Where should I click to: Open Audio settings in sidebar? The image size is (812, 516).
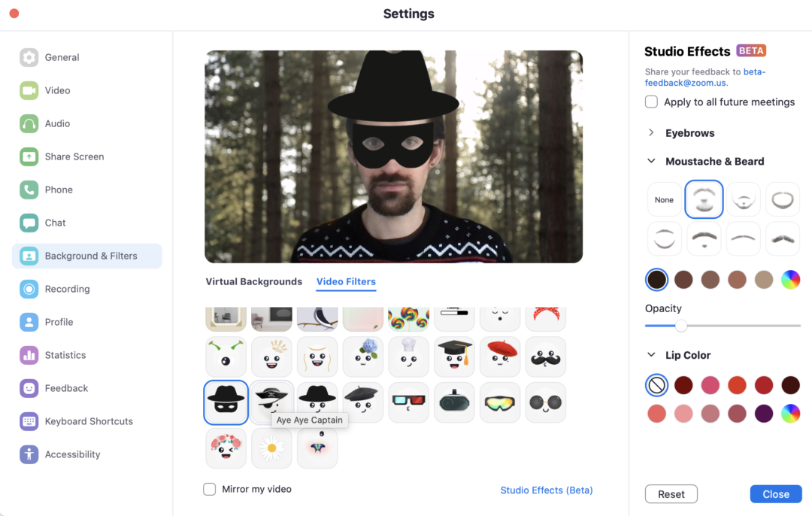(57, 123)
